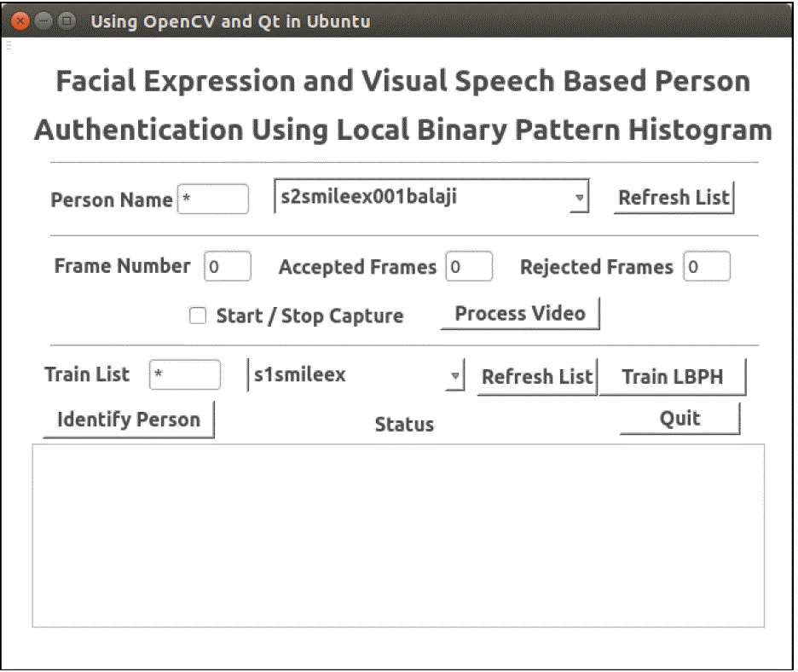The width and height of the screenshot is (798, 672).
Task: Start training with Train LBPH button
Action: 672,377
